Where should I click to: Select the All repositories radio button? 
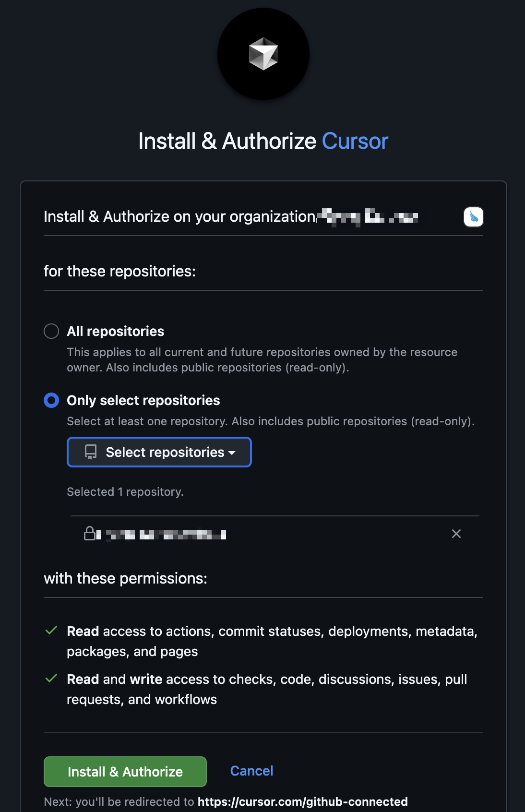51,331
